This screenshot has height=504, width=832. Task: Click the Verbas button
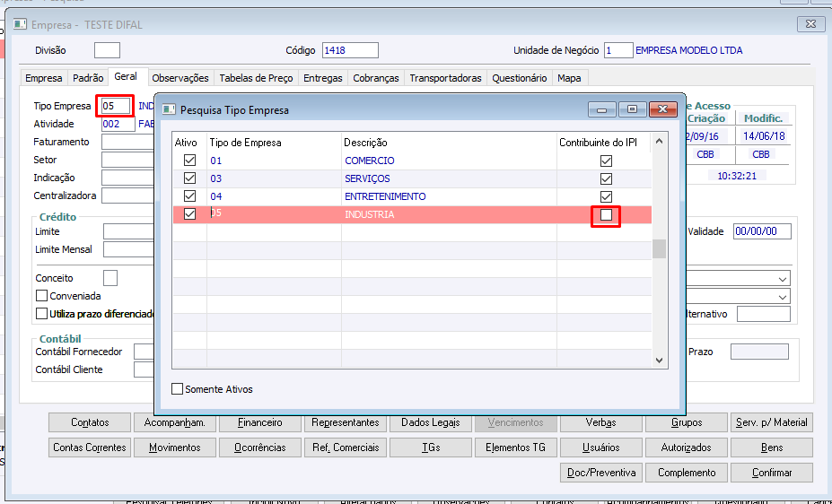(601, 422)
